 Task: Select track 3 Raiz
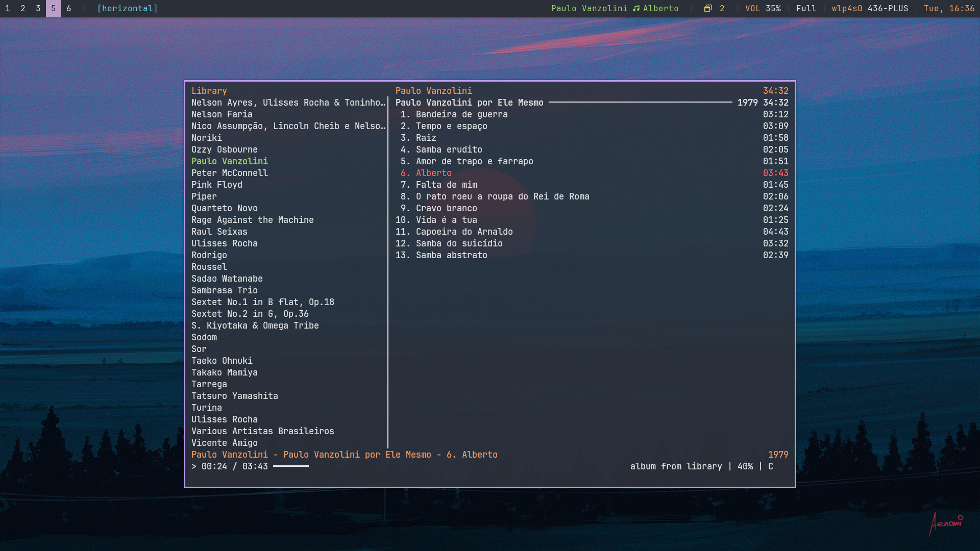592,138
